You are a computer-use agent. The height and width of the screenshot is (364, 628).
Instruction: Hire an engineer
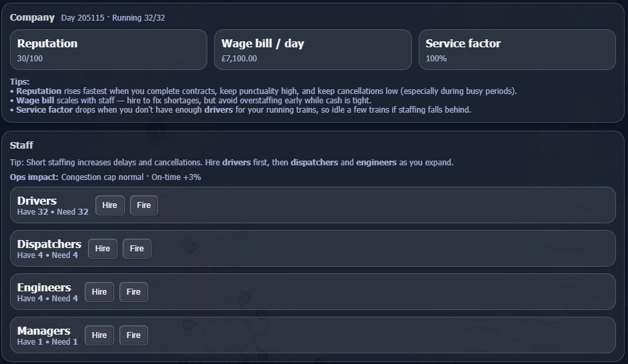[x=99, y=292]
